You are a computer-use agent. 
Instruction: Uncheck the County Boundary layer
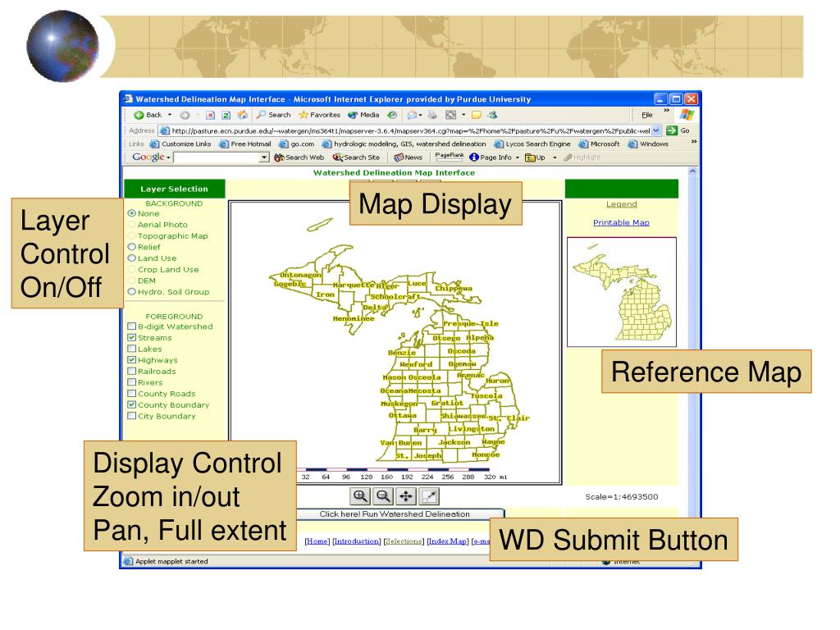(132, 405)
